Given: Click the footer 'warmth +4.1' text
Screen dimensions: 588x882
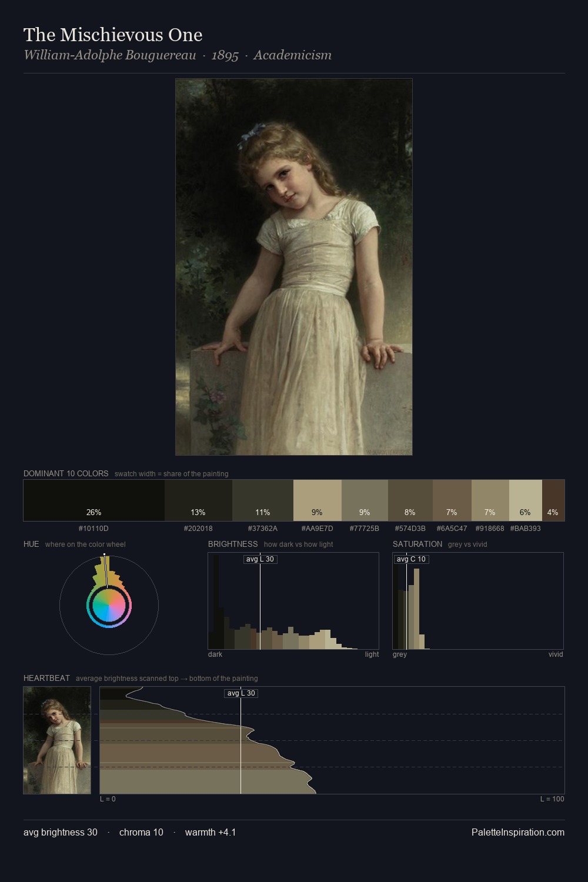Looking at the screenshot, I should point(211,832).
